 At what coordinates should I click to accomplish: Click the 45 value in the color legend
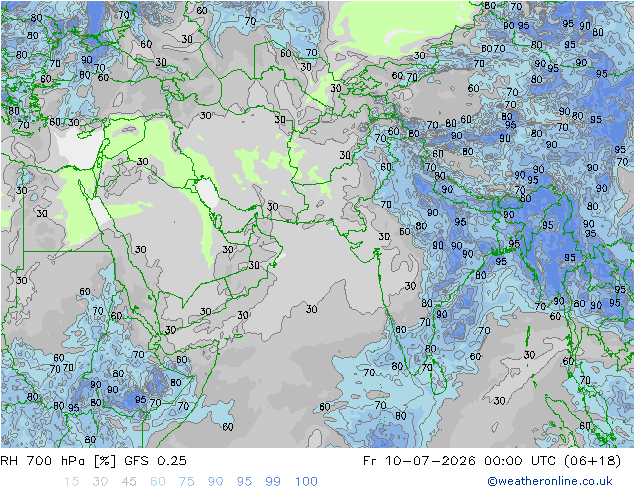(x=129, y=482)
